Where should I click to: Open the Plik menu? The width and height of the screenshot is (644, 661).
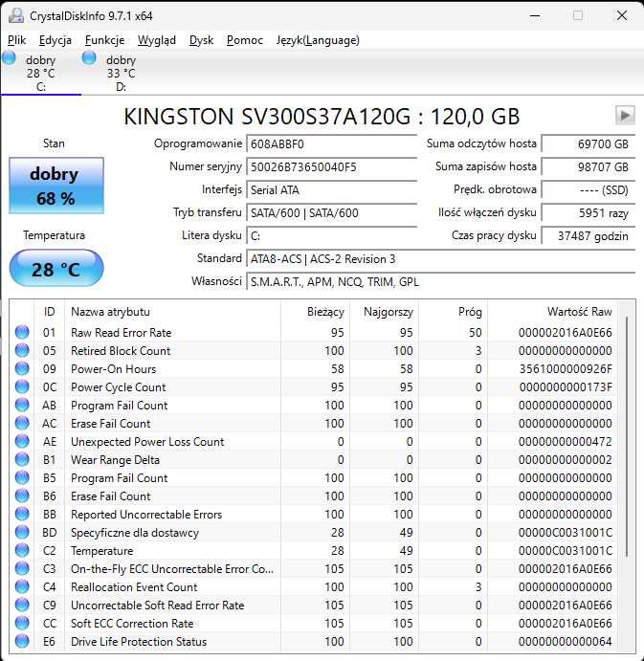[17, 40]
